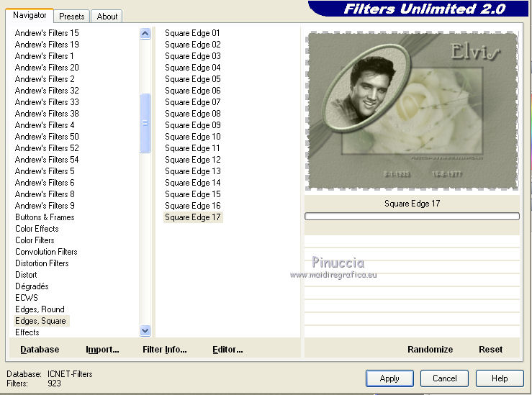Select Andrew's Filters 38 category
532x395 pixels.
[47, 114]
